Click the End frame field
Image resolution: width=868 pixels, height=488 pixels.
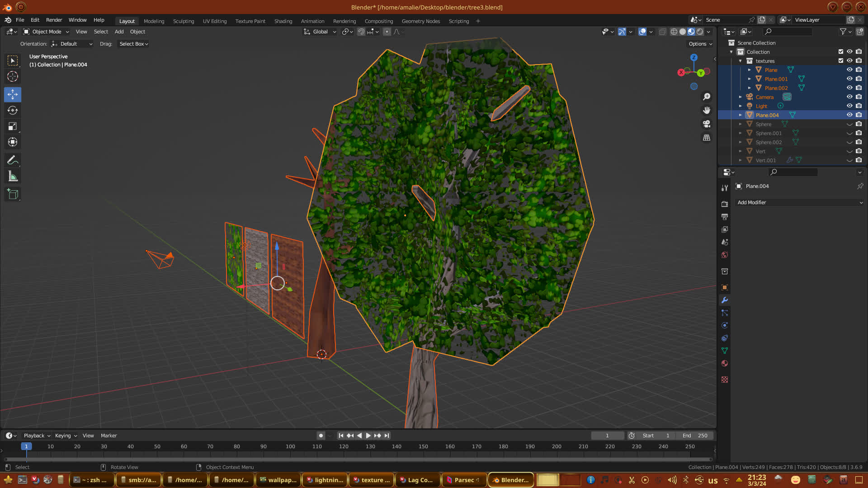tap(695, 436)
